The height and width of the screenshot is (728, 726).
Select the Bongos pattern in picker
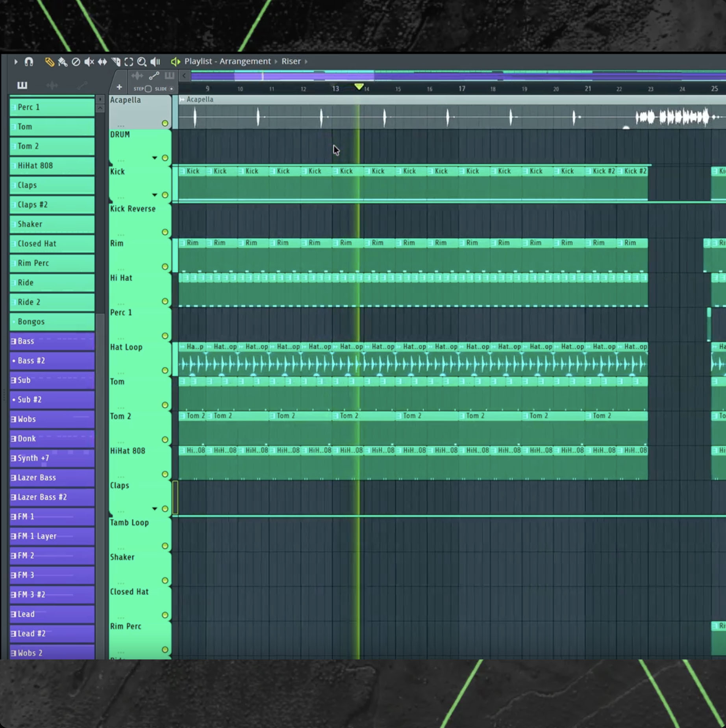(52, 321)
